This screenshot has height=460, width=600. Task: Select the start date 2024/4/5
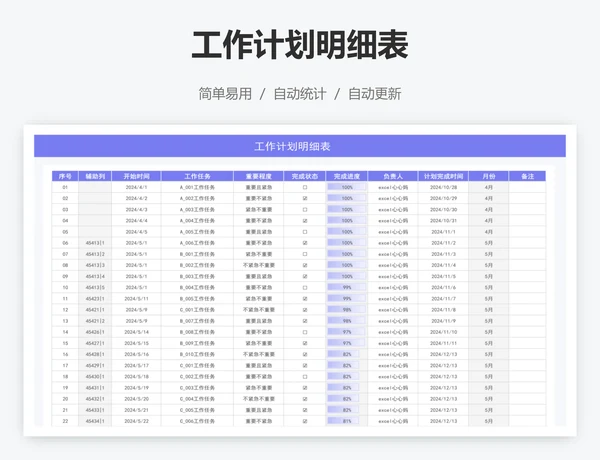pyautogui.click(x=136, y=232)
